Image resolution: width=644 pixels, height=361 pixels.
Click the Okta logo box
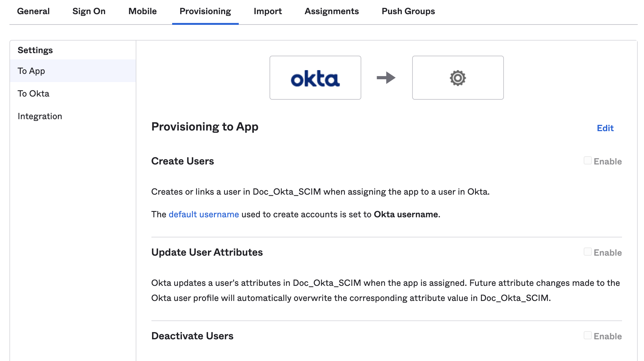(315, 78)
